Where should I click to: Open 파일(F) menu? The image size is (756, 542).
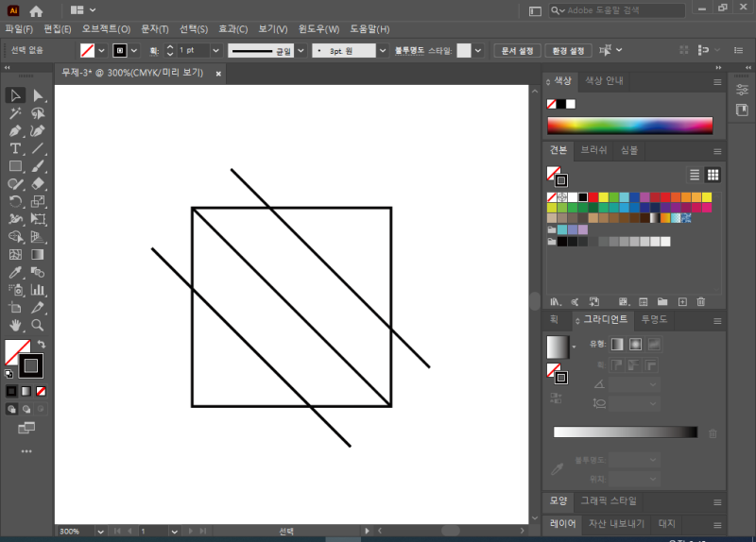pyautogui.click(x=19, y=29)
